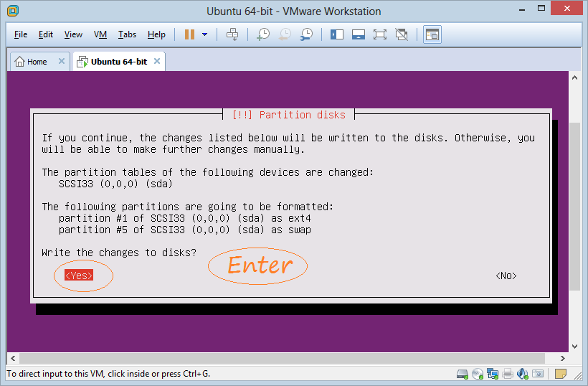The width and height of the screenshot is (588, 386).
Task: Close the Ubuntu 64-bit tab
Action: click(157, 61)
